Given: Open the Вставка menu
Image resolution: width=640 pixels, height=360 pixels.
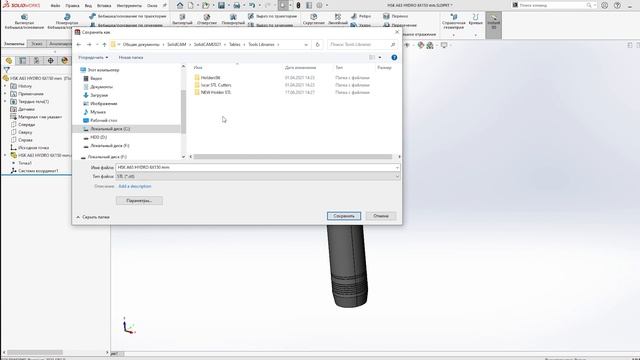Looking at the screenshot, I should tap(104, 6).
